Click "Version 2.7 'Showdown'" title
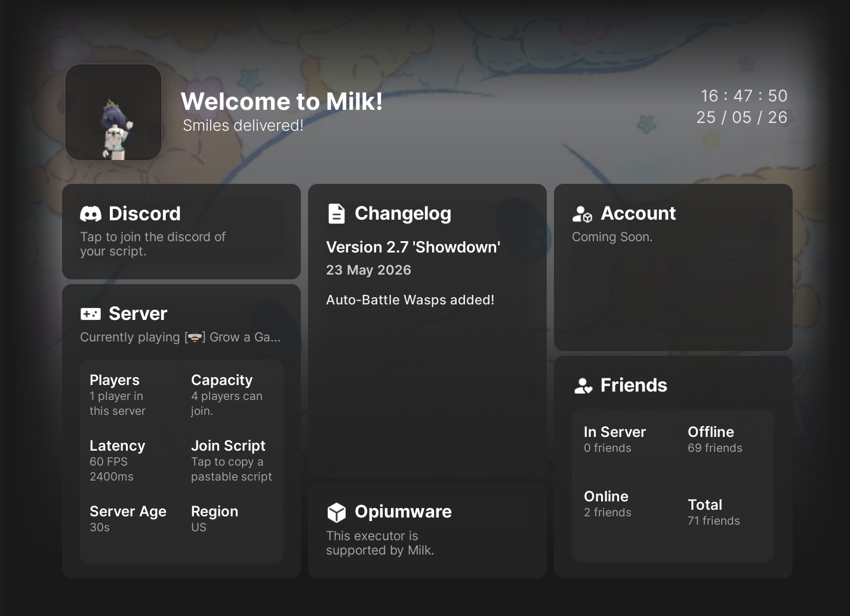The image size is (850, 616). (x=413, y=247)
